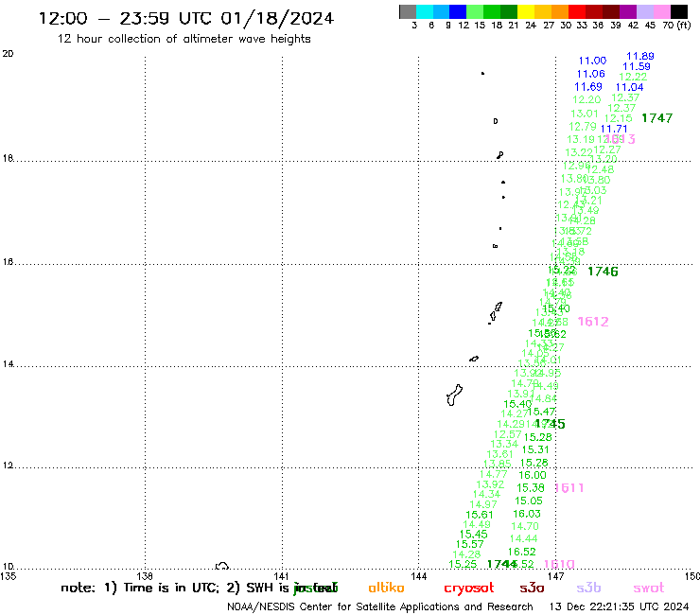700x615 pixels.
Task: Click the wave value 15.57
Action: [x=469, y=544]
